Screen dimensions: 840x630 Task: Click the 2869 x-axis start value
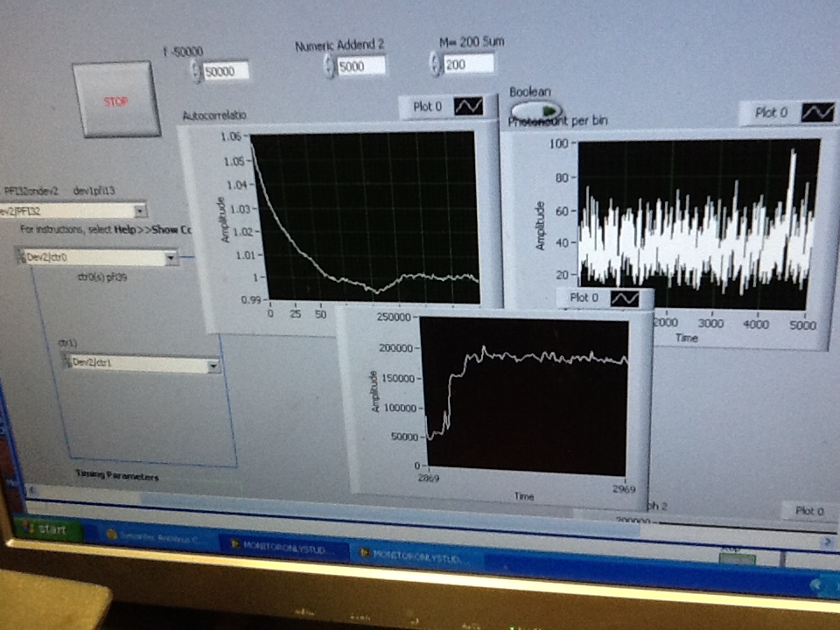click(429, 478)
